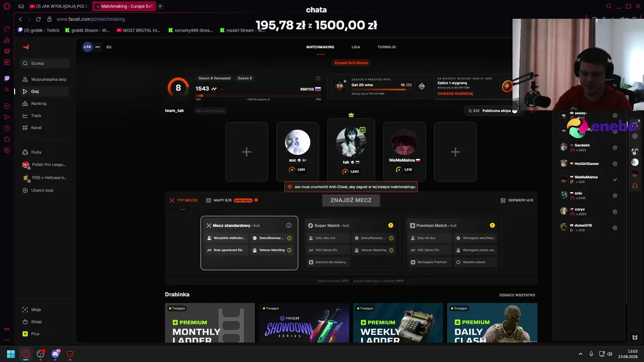Open the three-dot menu beside game icon
Screen dimensions: 644x362
pos(98,47)
